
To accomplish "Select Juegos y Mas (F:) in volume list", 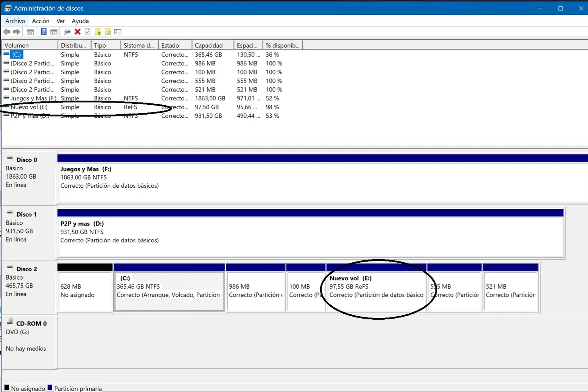I will [151, 98].
